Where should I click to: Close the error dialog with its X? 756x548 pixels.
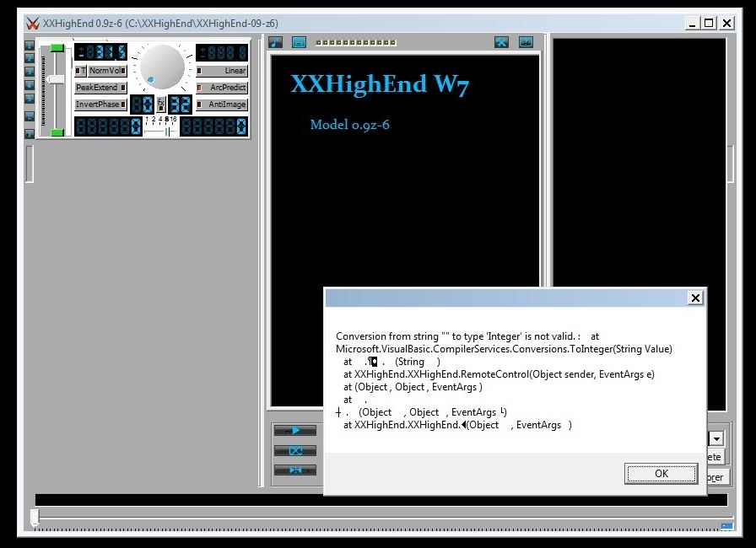pos(695,298)
